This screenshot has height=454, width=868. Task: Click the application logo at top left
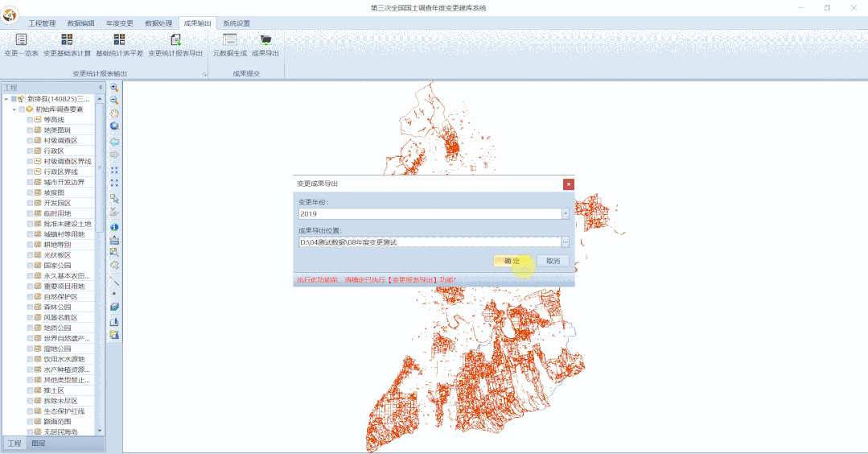(x=10, y=14)
